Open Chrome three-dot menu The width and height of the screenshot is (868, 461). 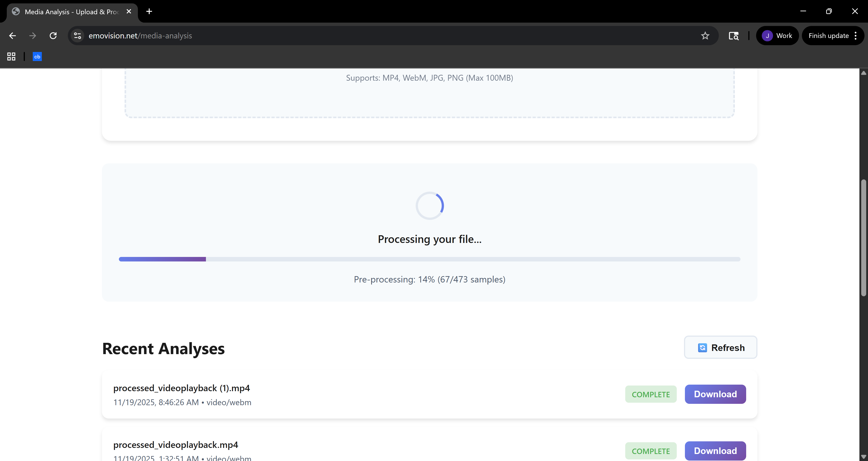[x=856, y=36]
